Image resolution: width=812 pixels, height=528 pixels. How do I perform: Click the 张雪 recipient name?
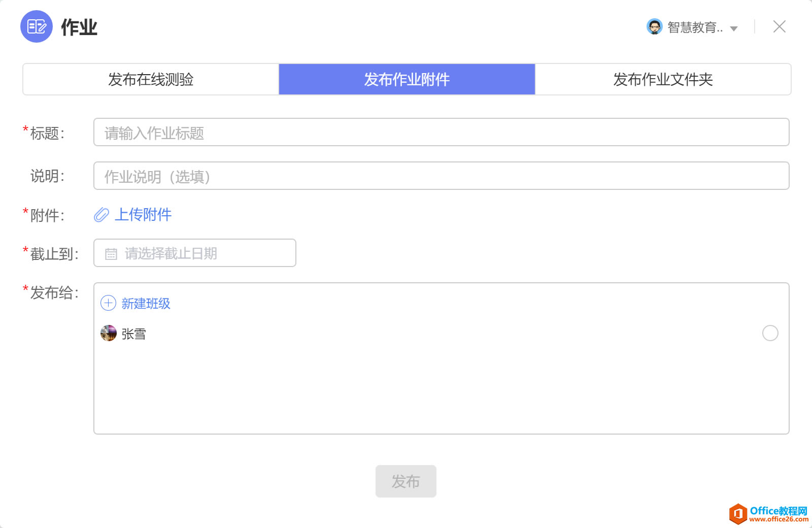coord(134,334)
